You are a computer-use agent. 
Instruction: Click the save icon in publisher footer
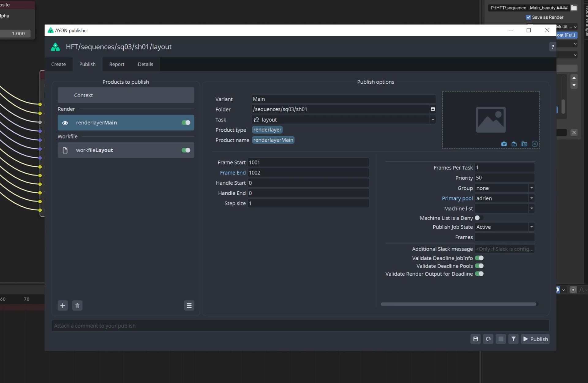pos(476,339)
